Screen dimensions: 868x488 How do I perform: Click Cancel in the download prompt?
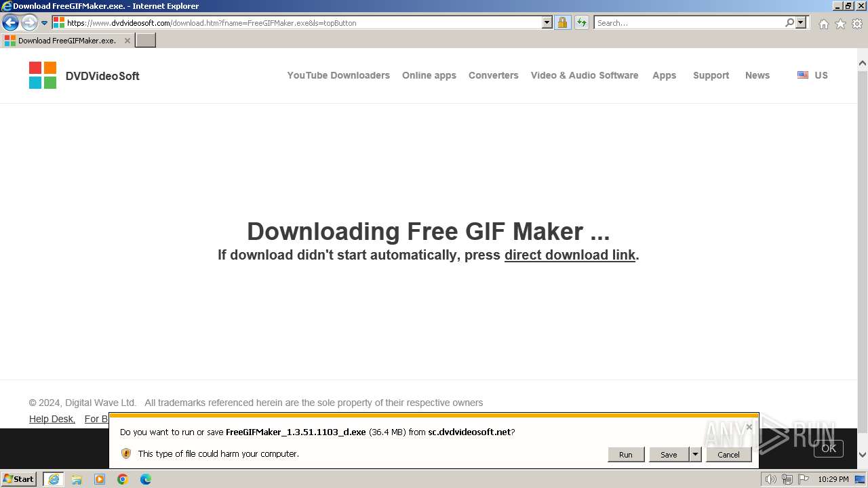(729, 455)
